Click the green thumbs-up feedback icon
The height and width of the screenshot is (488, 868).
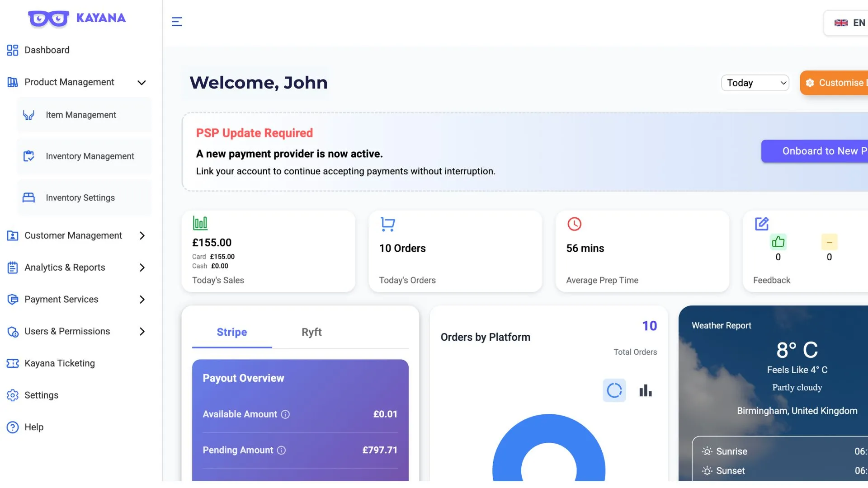point(778,242)
